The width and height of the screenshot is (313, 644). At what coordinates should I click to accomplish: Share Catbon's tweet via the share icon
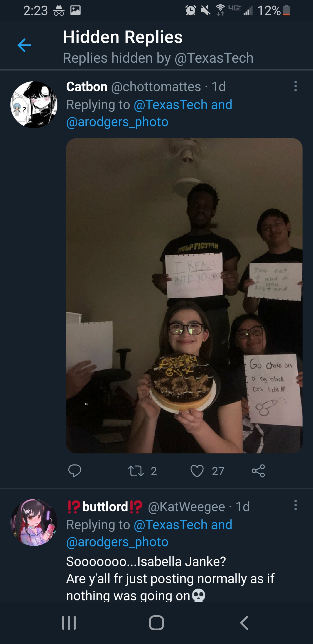[258, 471]
